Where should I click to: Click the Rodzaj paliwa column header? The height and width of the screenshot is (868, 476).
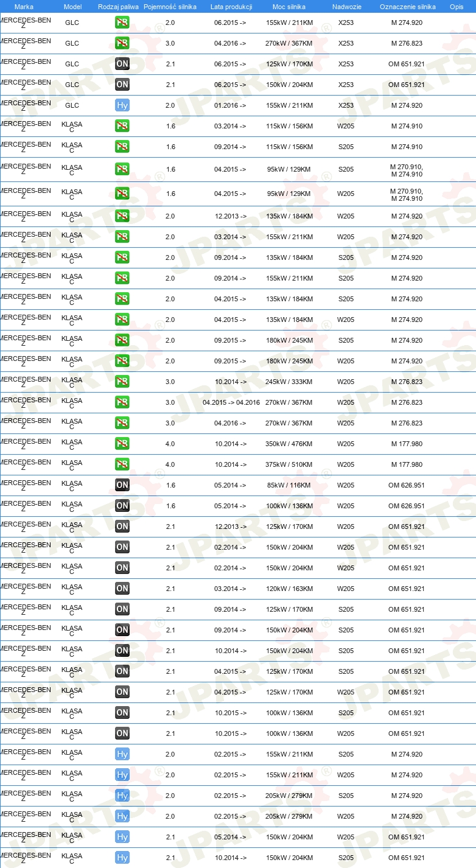coord(119,7)
